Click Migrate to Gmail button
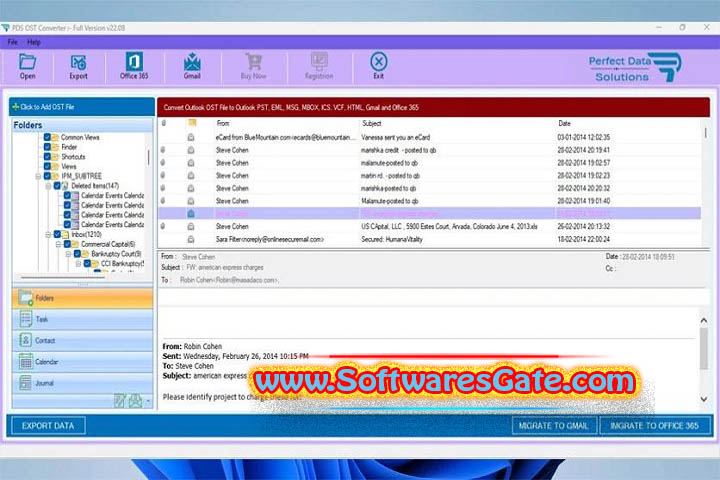Viewport: 720px width, 480px height. tap(554, 426)
